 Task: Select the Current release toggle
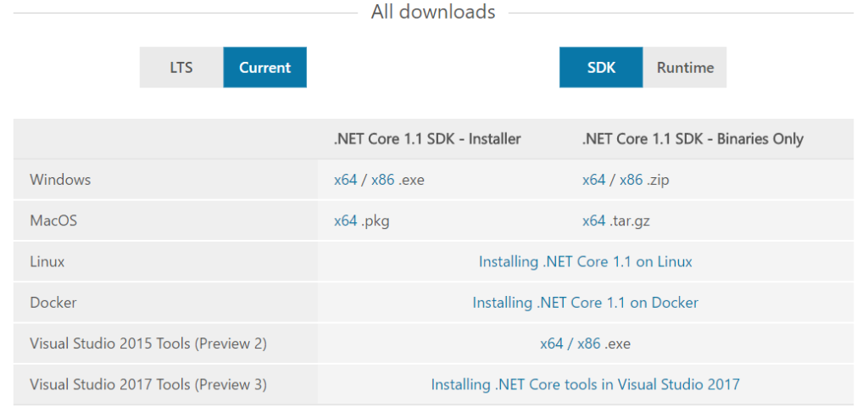pos(264,68)
